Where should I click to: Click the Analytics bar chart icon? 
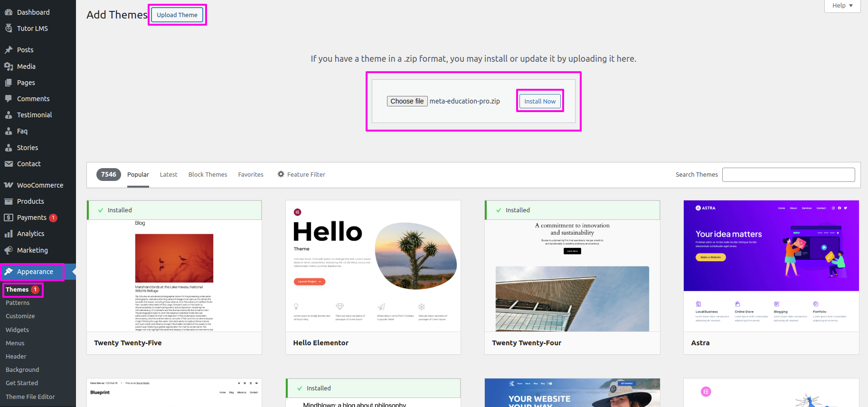[x=9, y=234]
